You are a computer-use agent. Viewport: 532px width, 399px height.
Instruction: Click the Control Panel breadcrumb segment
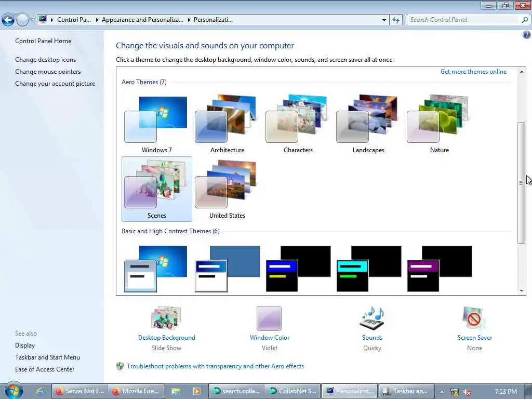pos(74,20)
